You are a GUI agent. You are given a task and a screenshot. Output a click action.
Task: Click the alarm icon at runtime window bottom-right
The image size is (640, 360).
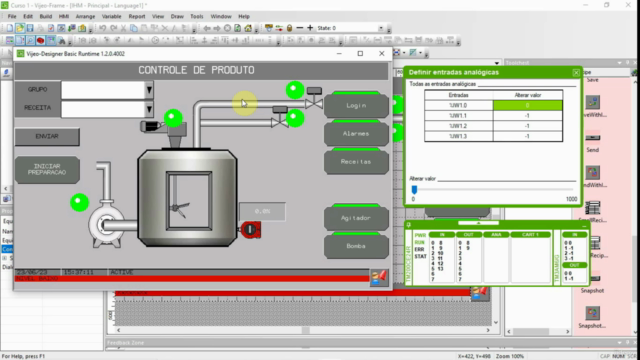(x=379, y=278)
